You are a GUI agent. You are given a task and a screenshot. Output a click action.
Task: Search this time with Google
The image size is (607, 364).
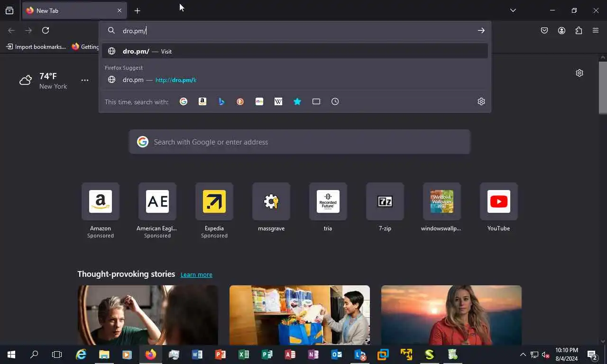coord(184,101)
